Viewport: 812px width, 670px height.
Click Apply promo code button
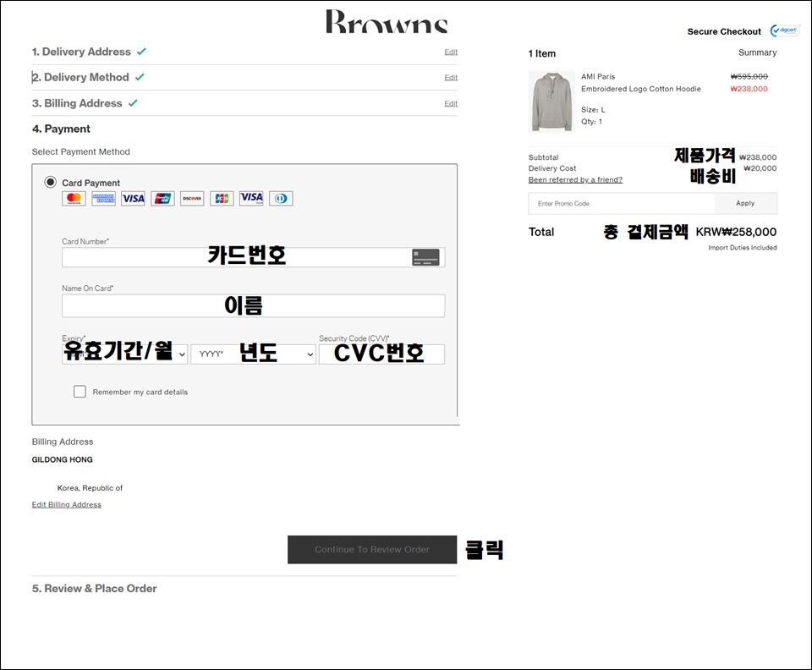[746, 204]
